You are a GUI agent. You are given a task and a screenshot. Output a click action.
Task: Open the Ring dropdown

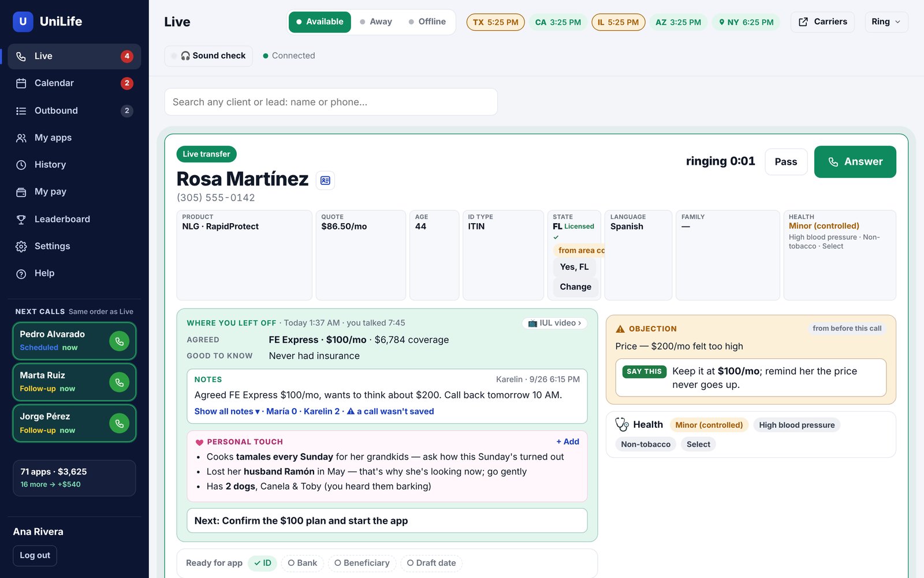886,22
